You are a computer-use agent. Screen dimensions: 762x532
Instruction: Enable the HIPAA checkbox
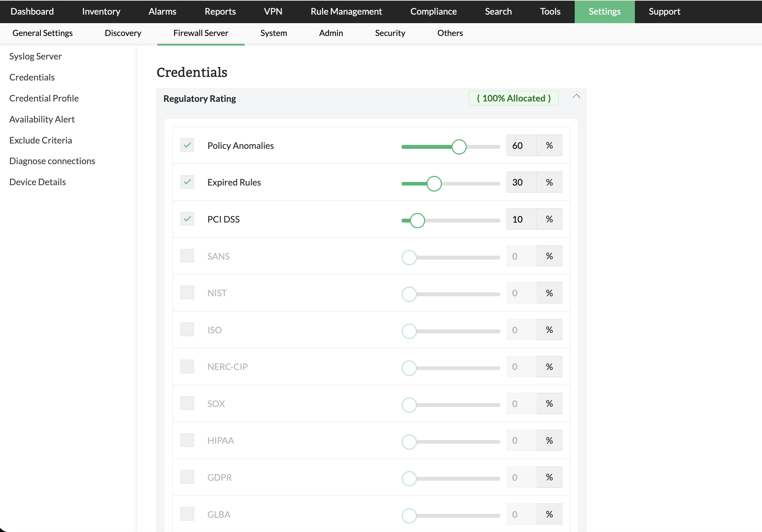[187, 440]
